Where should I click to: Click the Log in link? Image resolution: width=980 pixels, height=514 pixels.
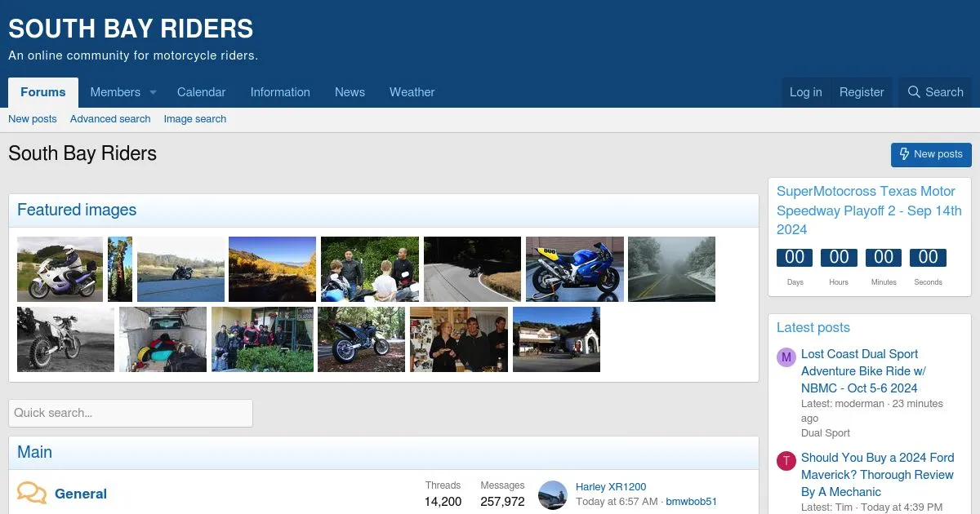point(806,92)
